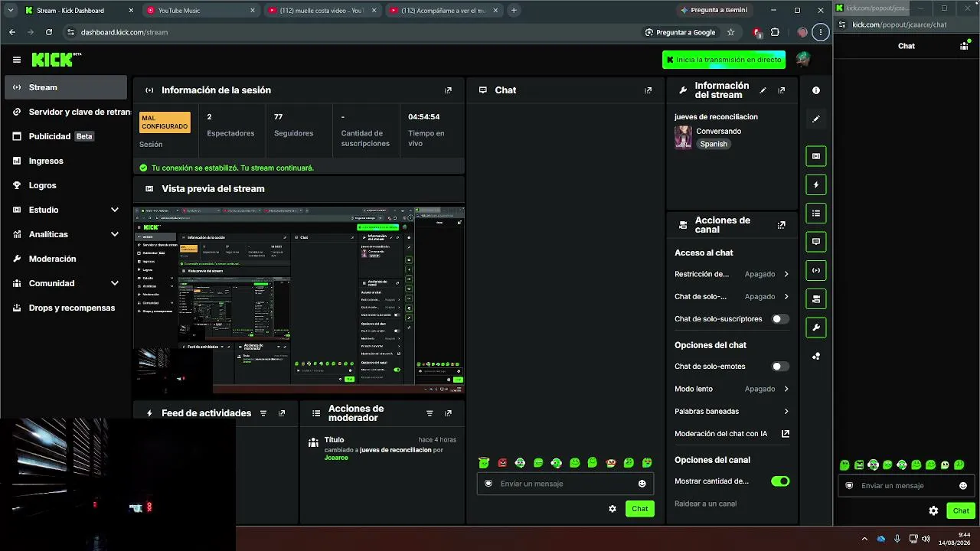Open the Publicidad Beta sidebar item
This screenshot has height=551, width=980.
(66, 136)
